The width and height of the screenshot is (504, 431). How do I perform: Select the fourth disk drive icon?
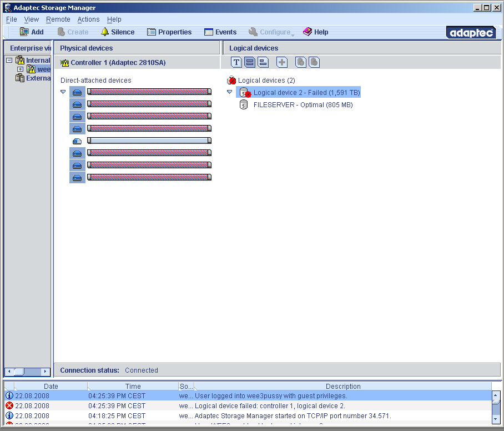click(x=77, y=129)
